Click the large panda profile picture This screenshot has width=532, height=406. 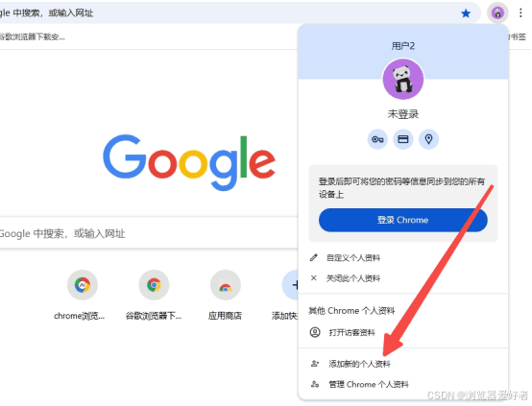coord(403,79)
